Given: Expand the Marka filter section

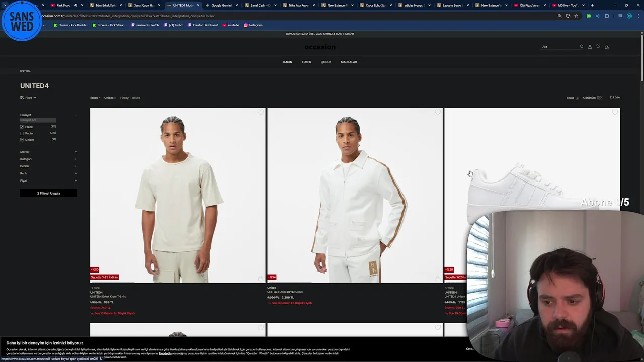Looking at the screenshot, I should point(76,152).
